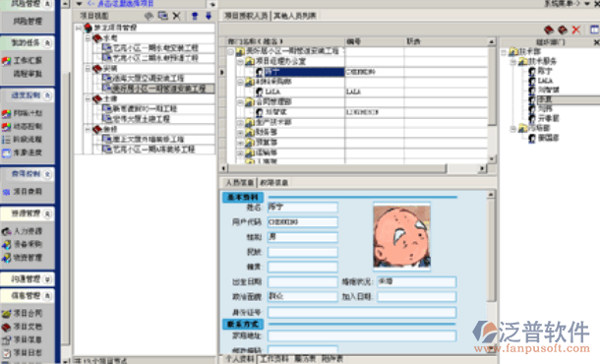Collapse the 土建 project category

(88, 98)
